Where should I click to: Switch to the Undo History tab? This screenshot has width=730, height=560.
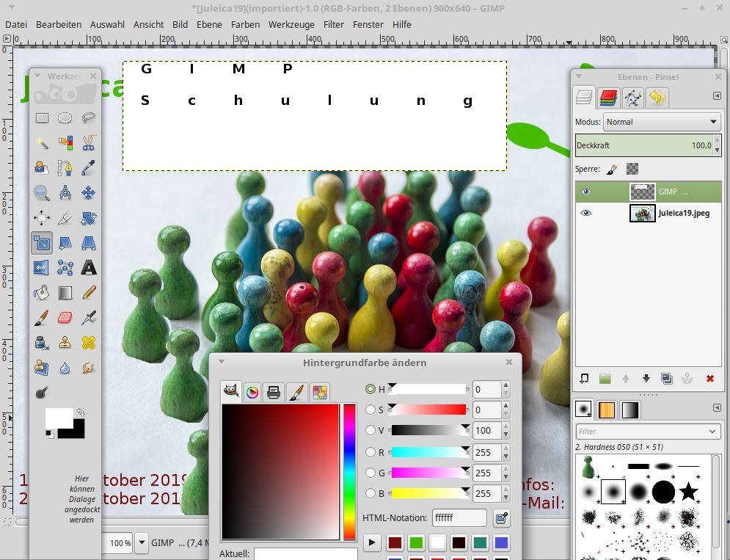[x=657, y=98]
